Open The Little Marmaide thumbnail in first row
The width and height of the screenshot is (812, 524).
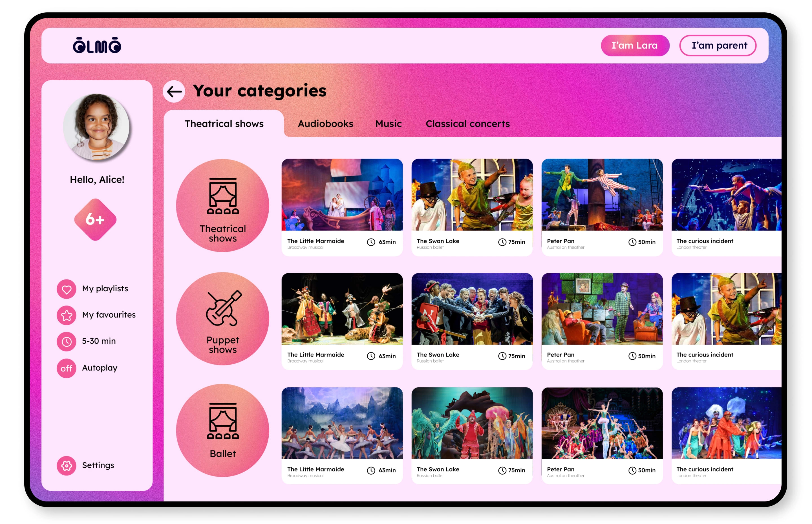point(342,195)
